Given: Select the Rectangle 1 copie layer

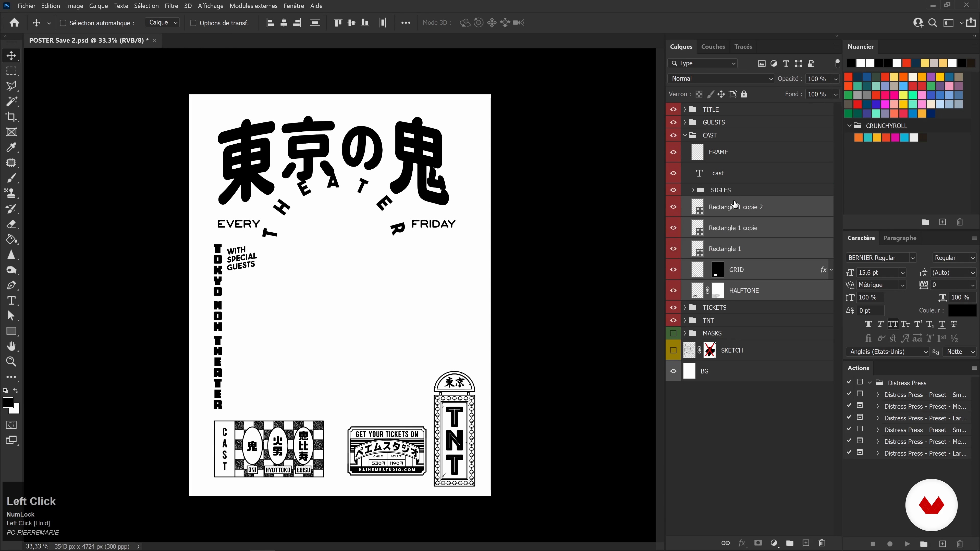Looking at the screenshot, I should point(733,228).
